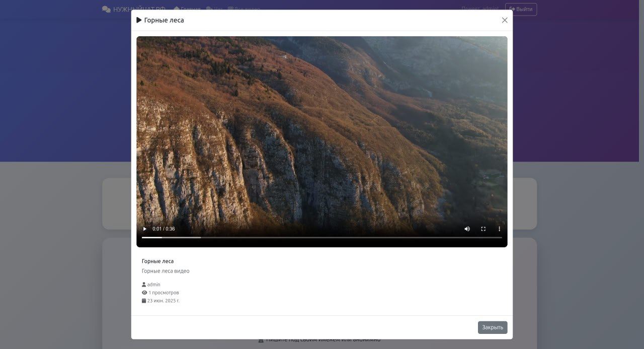Open Все видео in navbar
Image resolution: width=644 pixels, height=349 pixels.
click(244, 9)
